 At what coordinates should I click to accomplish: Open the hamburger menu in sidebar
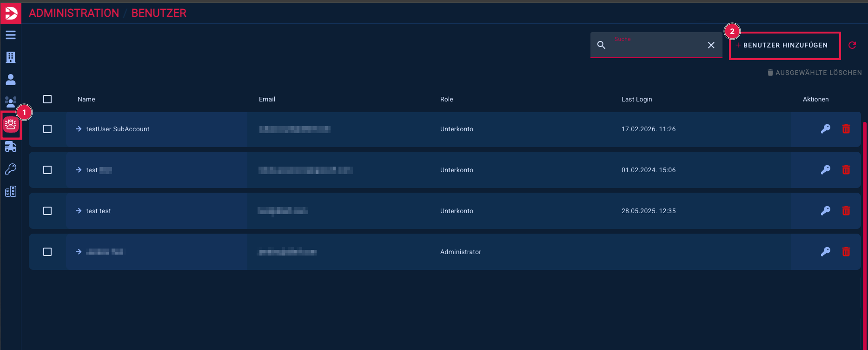click(x=11, y=35)
